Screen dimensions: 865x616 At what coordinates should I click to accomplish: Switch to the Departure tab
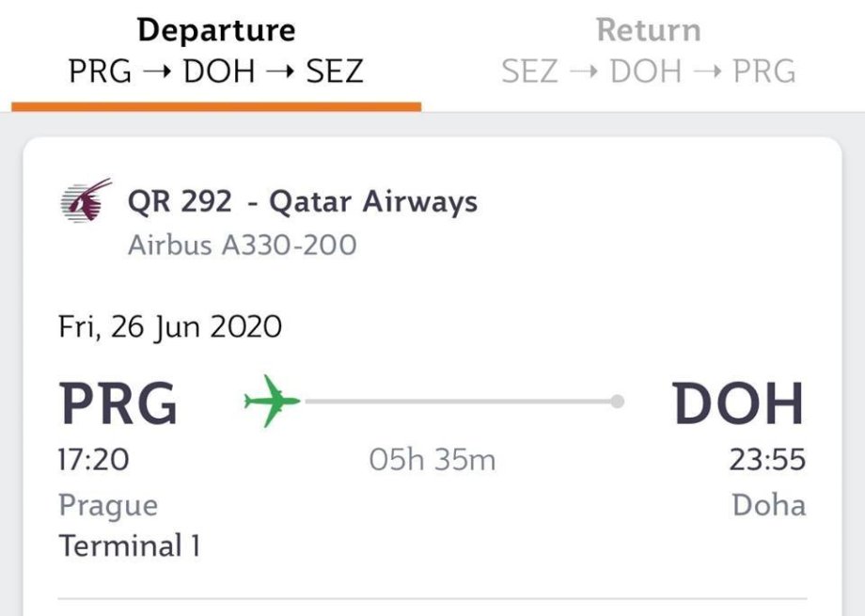click(x=216, y=31)
